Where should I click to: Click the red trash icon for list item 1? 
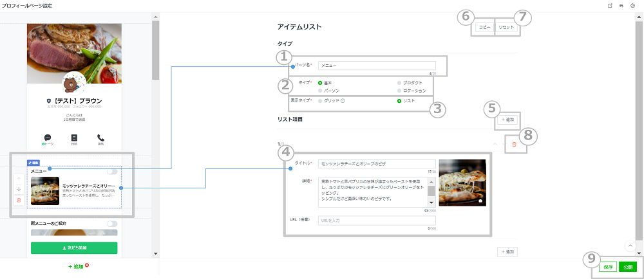tap(514, 145)
